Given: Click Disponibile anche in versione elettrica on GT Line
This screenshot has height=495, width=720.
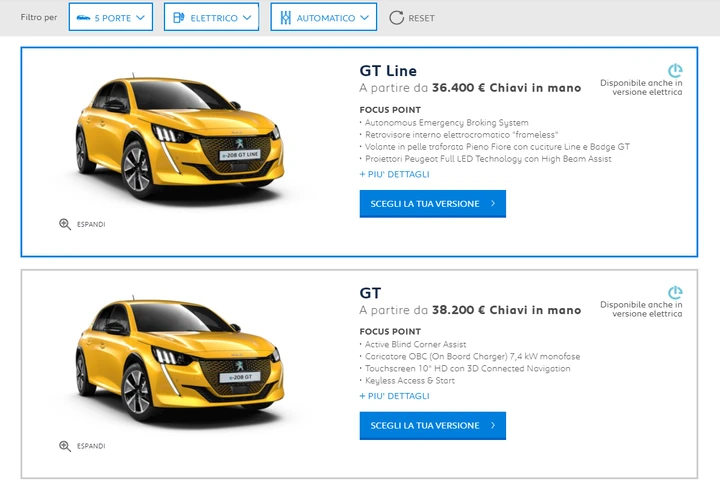Looking at the screenshot, I should pyautogui.click(x=641, y=87).
